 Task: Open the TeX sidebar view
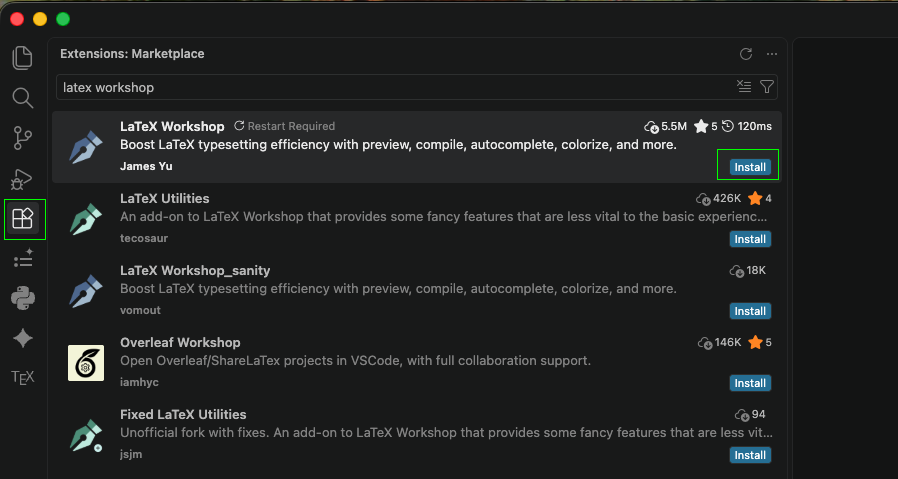point(23,378)
